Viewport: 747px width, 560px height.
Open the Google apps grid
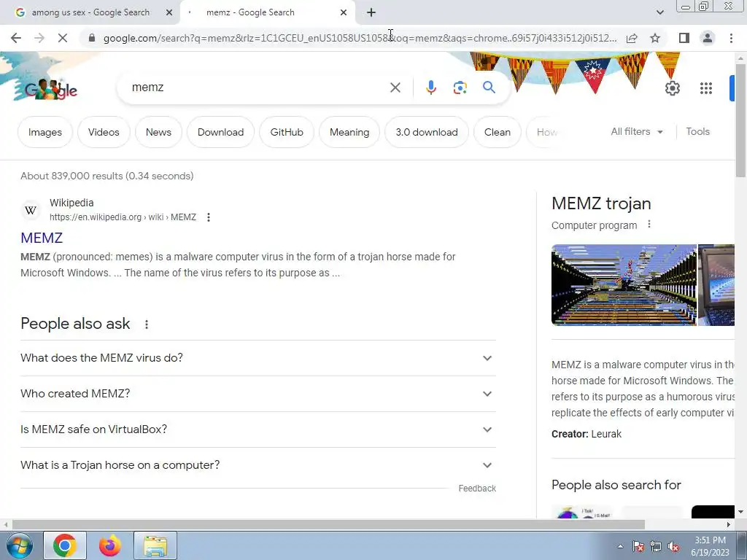pyautogui.click(x=705, y=88)
